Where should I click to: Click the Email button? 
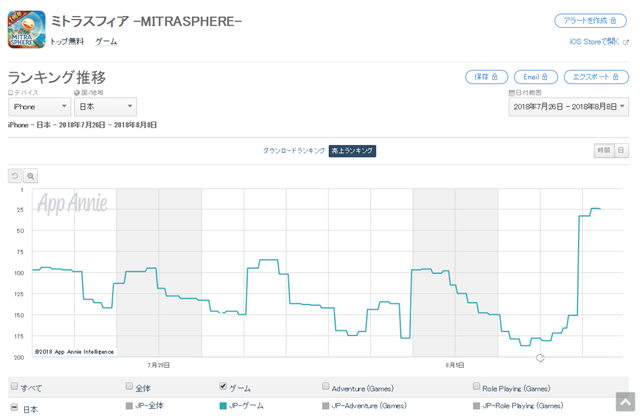point(536,77)
